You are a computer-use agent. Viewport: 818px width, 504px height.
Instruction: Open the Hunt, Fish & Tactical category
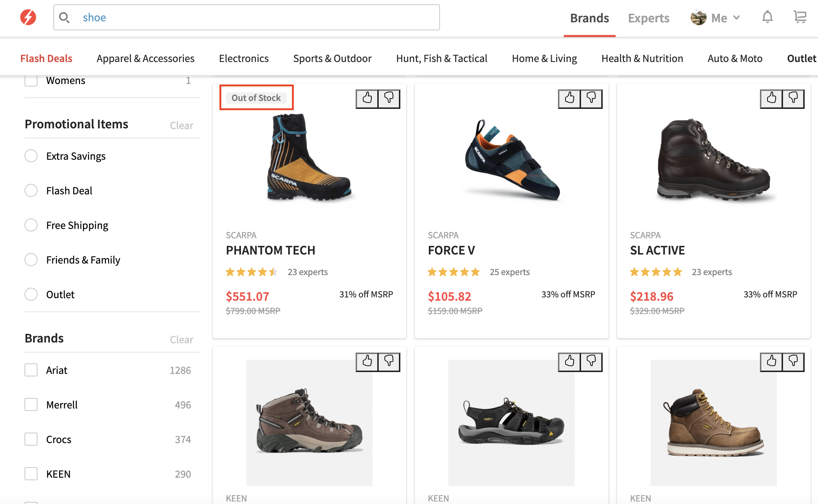(x=441, y=58)
